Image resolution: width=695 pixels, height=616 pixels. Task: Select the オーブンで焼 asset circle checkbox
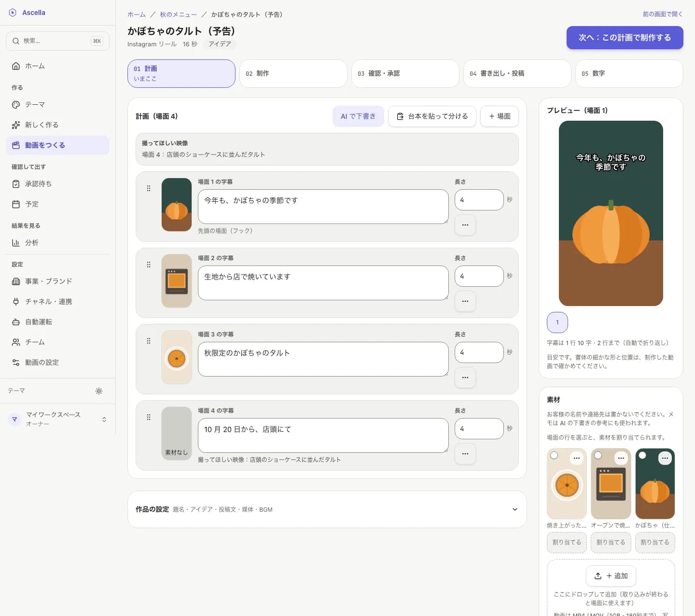[598, 455]
